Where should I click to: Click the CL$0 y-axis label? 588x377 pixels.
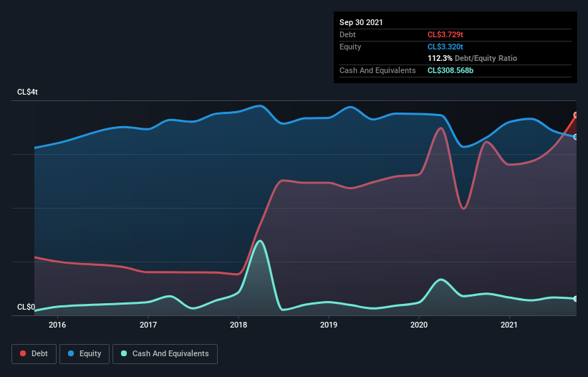(x=26, y=307)
